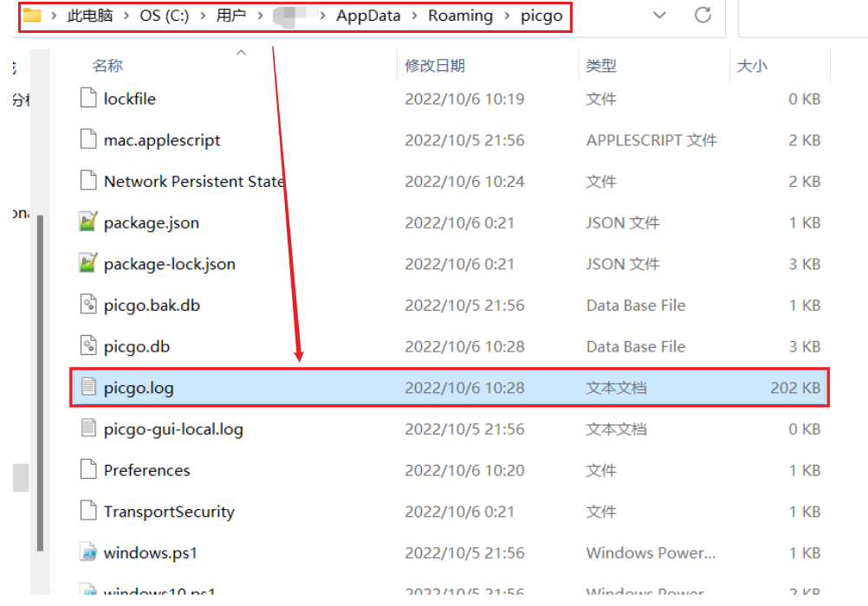Click the lockfile file icon
This screenshot has width=868, height=606.
(x=88, y=98)
